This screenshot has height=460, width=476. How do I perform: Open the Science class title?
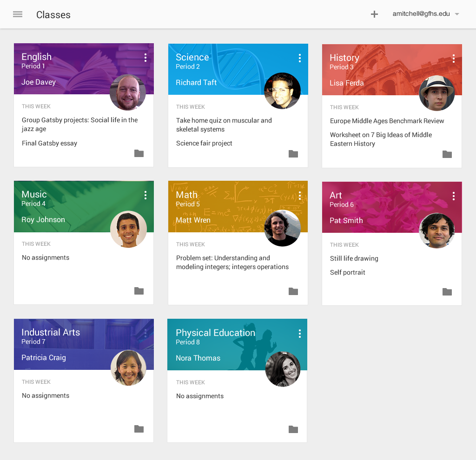coord(192,57)
